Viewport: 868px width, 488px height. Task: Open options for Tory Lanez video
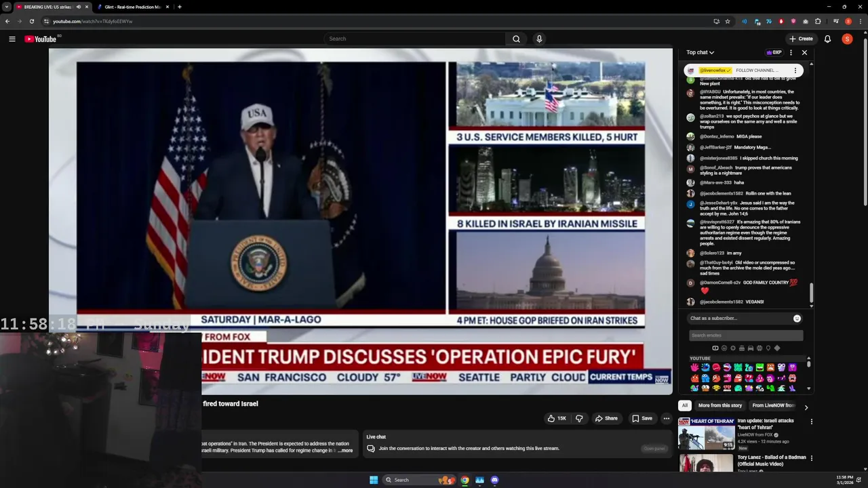click(x=811, y=458)
